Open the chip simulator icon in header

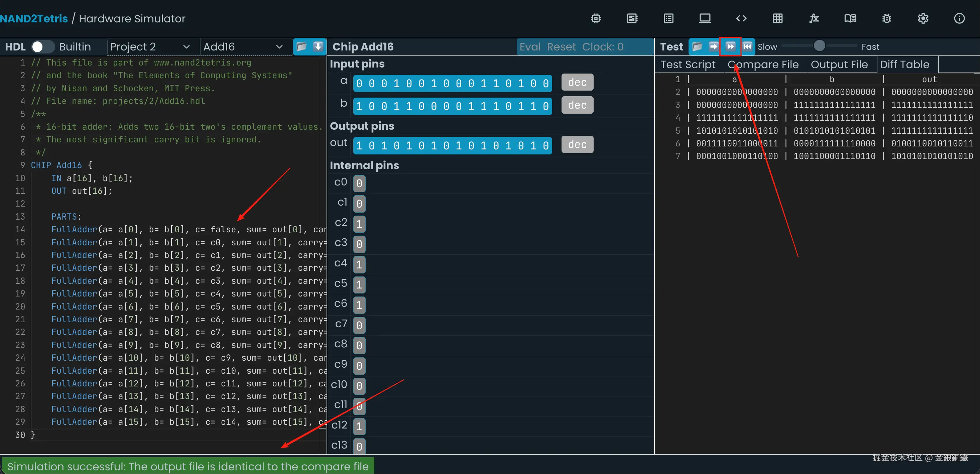tap(596, 18)
